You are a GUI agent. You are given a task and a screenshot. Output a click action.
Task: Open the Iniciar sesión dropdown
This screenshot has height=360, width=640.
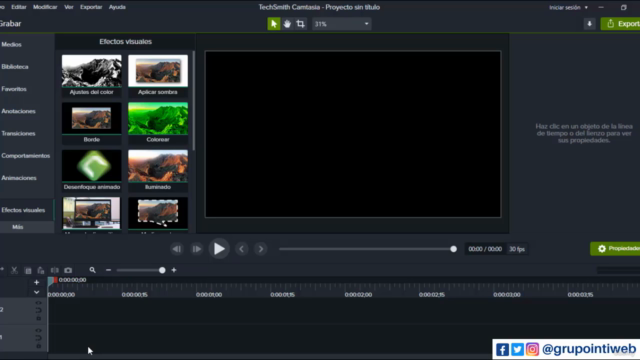click(568, 7)
